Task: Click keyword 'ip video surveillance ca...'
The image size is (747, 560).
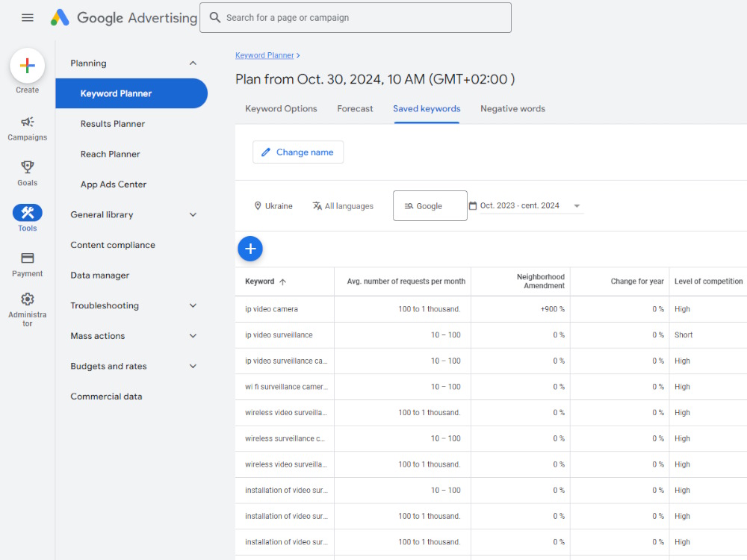Action: pos(286,361)
